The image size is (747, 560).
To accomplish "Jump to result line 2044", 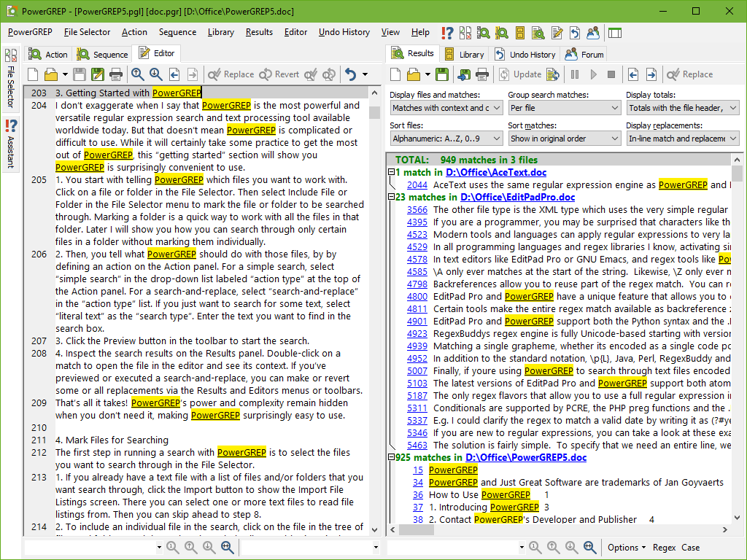I will (x=417, y=184).
